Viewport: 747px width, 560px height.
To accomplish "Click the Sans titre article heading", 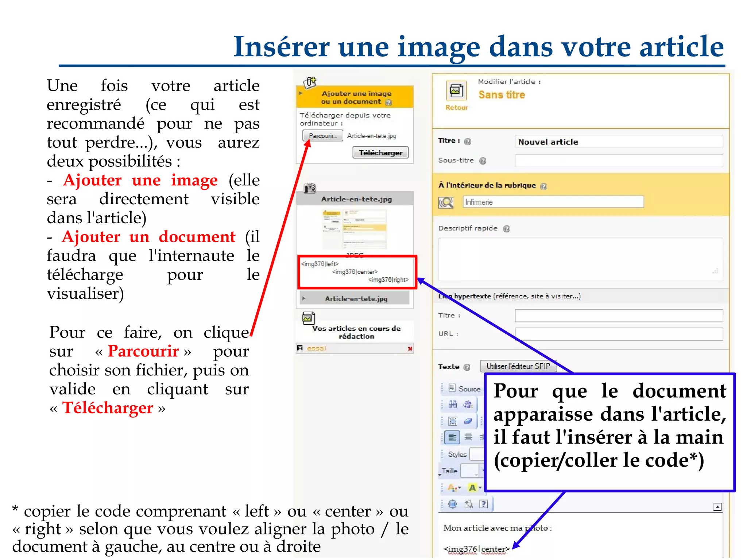I will [502, 95].
